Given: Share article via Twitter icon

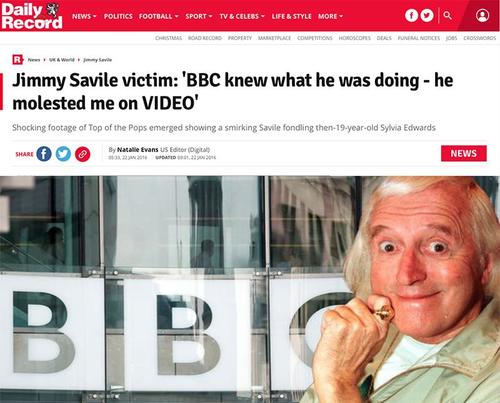Looking at the screenshot, I should (63, 154).
